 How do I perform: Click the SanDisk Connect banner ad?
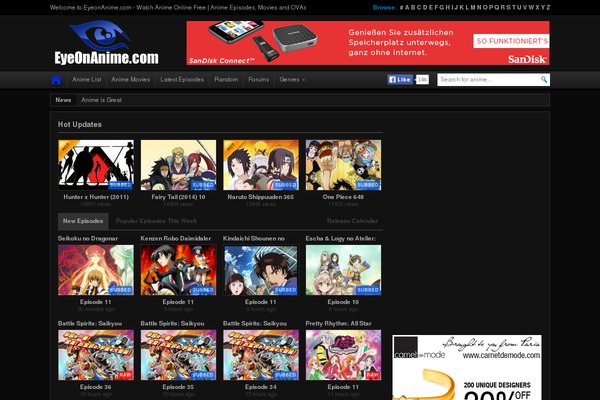coord(368,43)
